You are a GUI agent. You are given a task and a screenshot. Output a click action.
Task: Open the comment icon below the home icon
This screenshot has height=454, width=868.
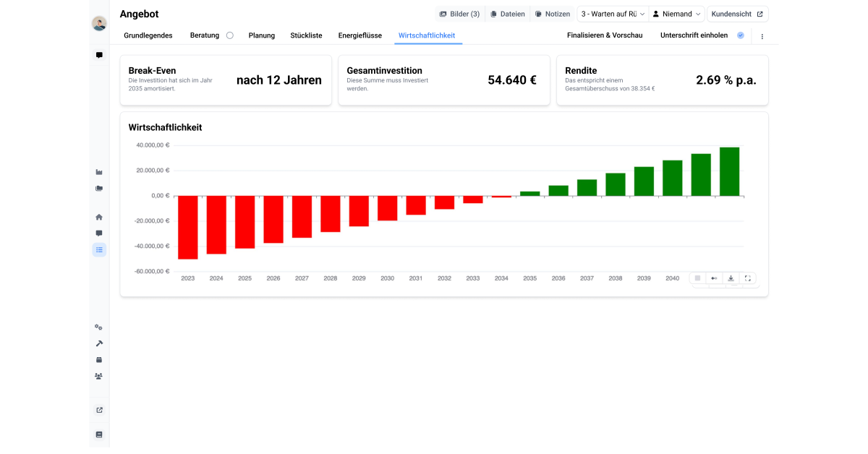(x=99, y=234)
